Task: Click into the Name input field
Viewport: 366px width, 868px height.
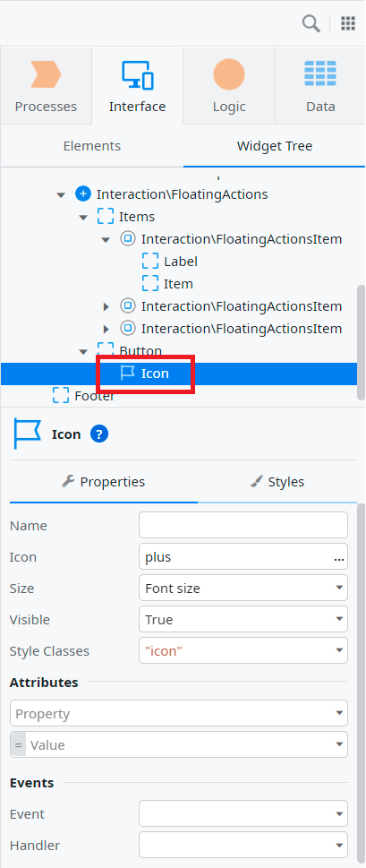Action: [243, 525]
